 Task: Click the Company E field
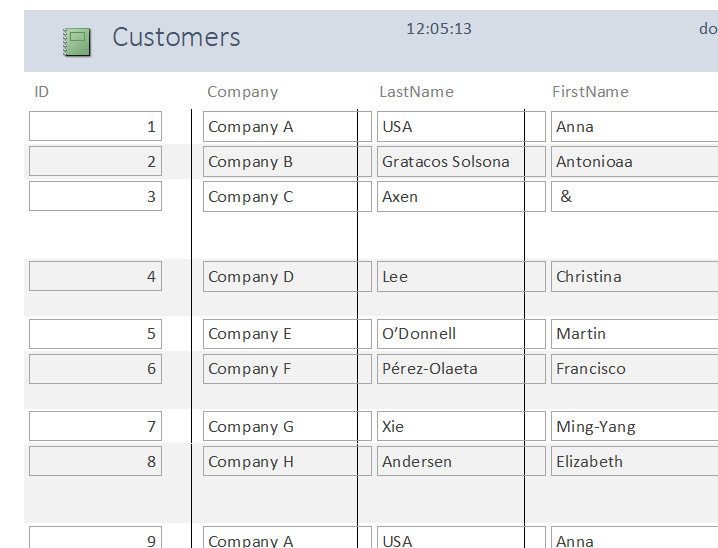(x=286, y=334)
